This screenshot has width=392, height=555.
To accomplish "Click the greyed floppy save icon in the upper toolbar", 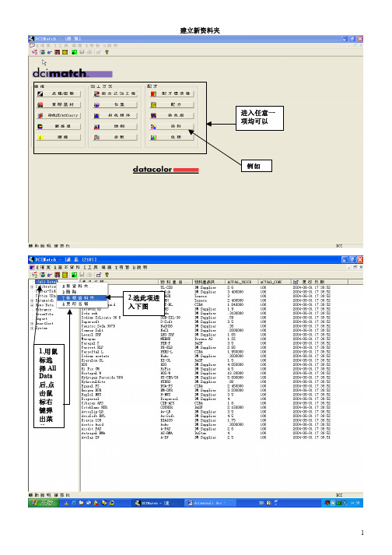I will click(x=82, y=52).
